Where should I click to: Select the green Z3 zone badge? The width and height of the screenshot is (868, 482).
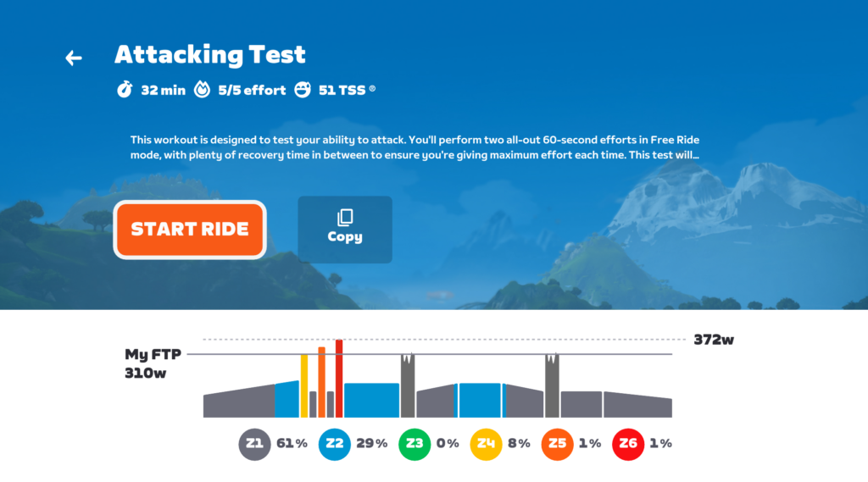coord(414,444)
